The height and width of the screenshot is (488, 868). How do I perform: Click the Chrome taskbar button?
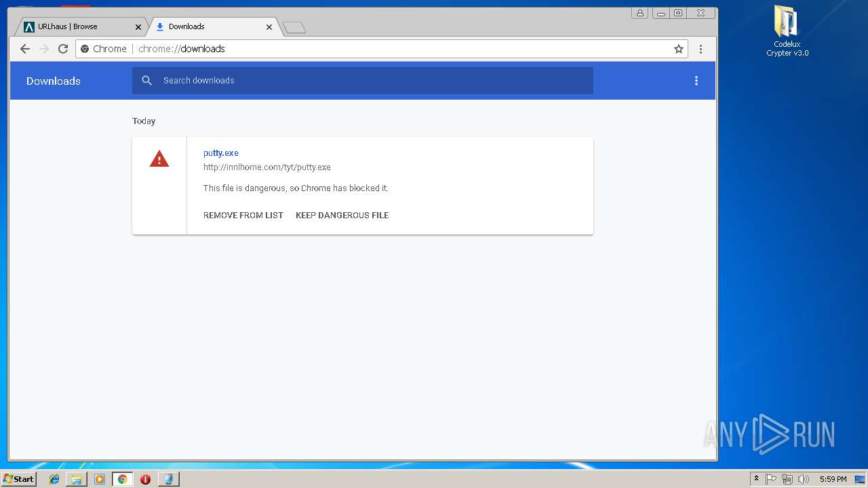pyautogui.click(x=123, y=479)
